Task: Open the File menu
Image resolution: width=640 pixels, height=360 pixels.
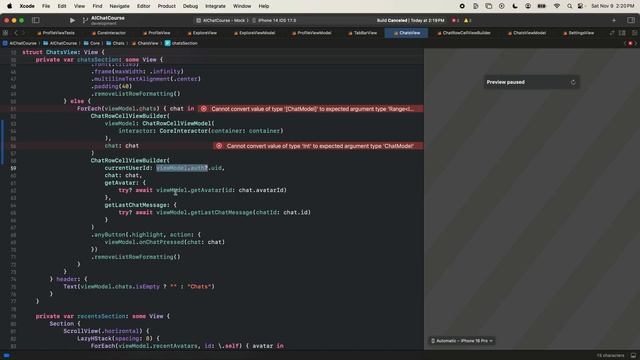Action: coord(46,6)
